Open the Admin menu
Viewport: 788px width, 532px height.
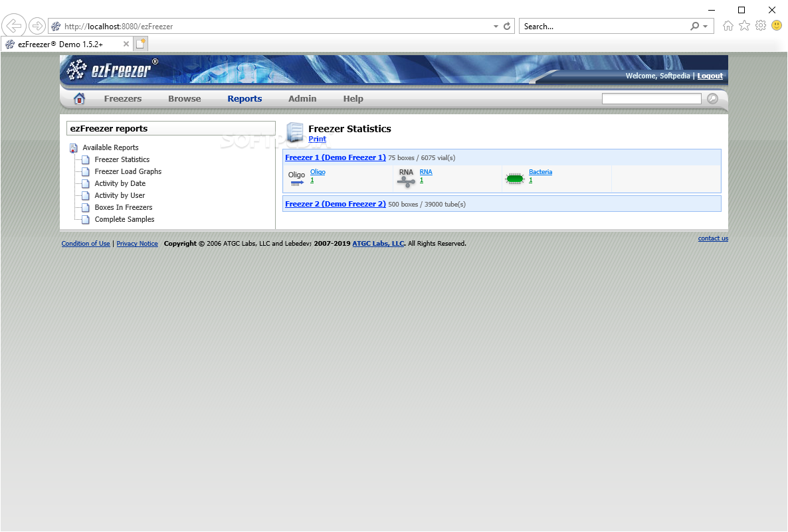(x=302, y=99)
